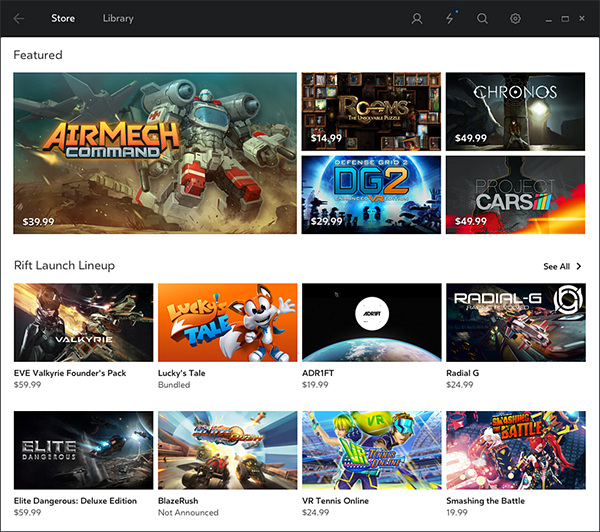600x532 pixels.
Task: Select the Defense Grid 2 tile
Action: tap(371, 194)
